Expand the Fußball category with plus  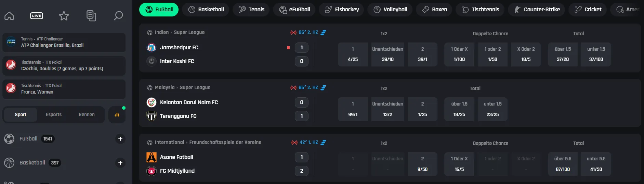point(120,139)
